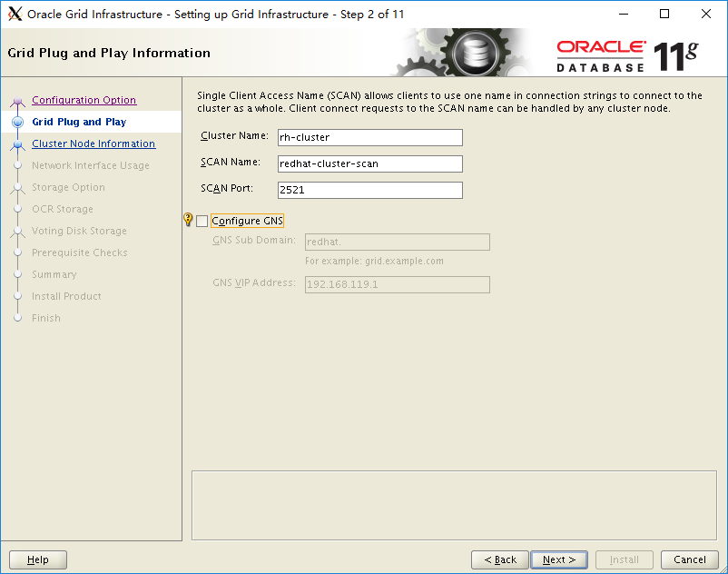Image resolution: width=728 pixels, height=574 pixels.
Task: Click Finish step in sidebar
Action: coord(46,318)
